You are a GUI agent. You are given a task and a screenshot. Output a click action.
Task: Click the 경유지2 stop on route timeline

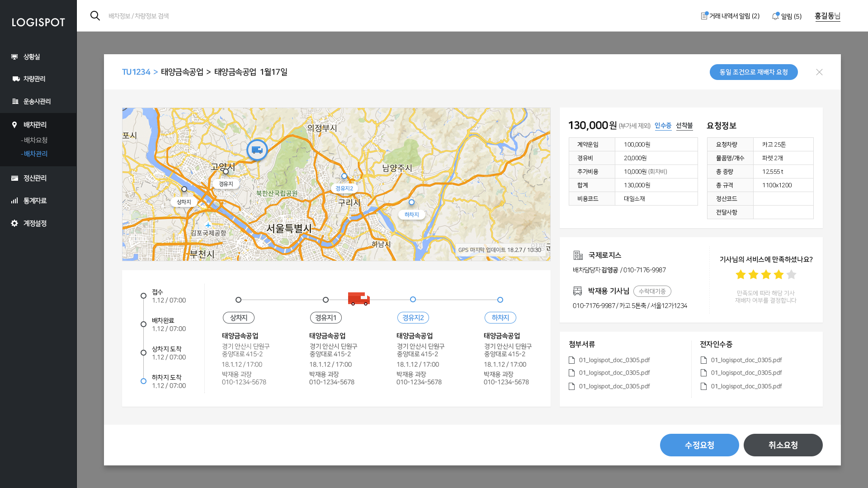click(x=413, y=318)
